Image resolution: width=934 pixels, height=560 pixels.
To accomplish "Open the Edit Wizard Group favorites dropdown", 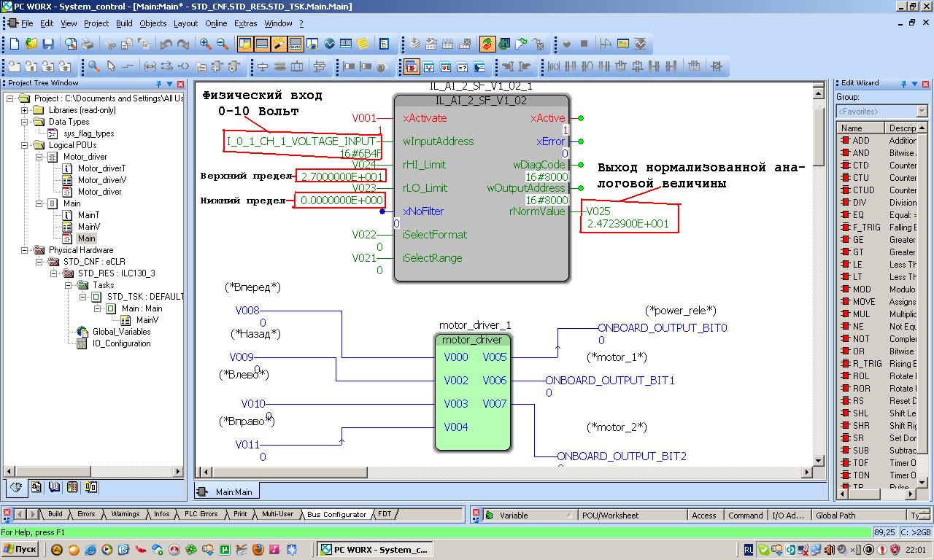I will click(x=922, y=112).
